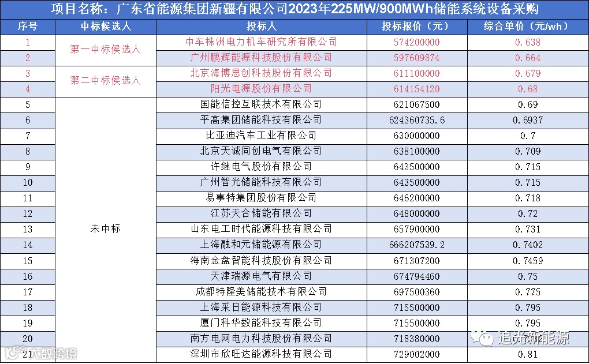The height and width of the screenshot is (364, 589).
Task: Click bid price 648000000
Action: [x=417, y=213]
